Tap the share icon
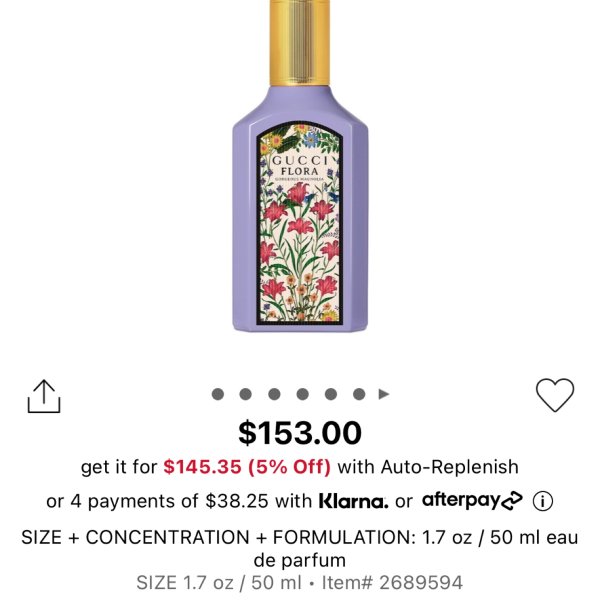Screen dimensions: 600x600 point(44,396)
